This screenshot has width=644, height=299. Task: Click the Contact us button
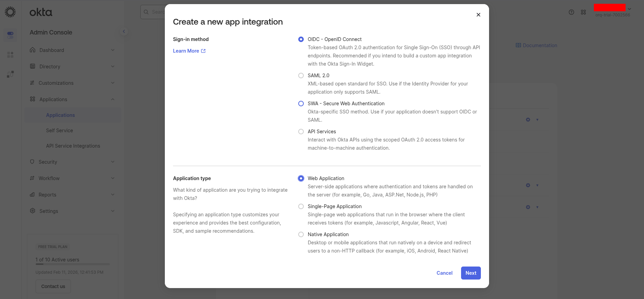click(53, 286)
